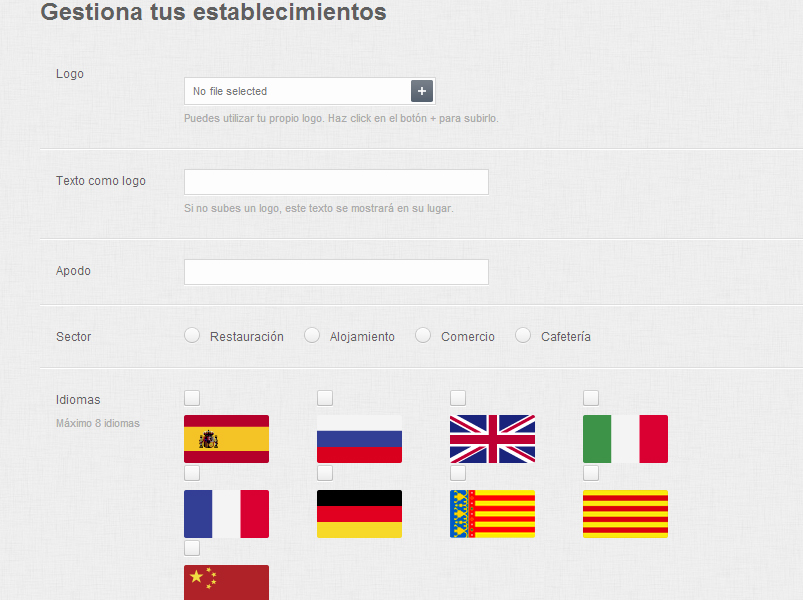Click the + button to upload a logo
Screen dimensions: 803x600
pyautogui.click(x=421, y=90)
